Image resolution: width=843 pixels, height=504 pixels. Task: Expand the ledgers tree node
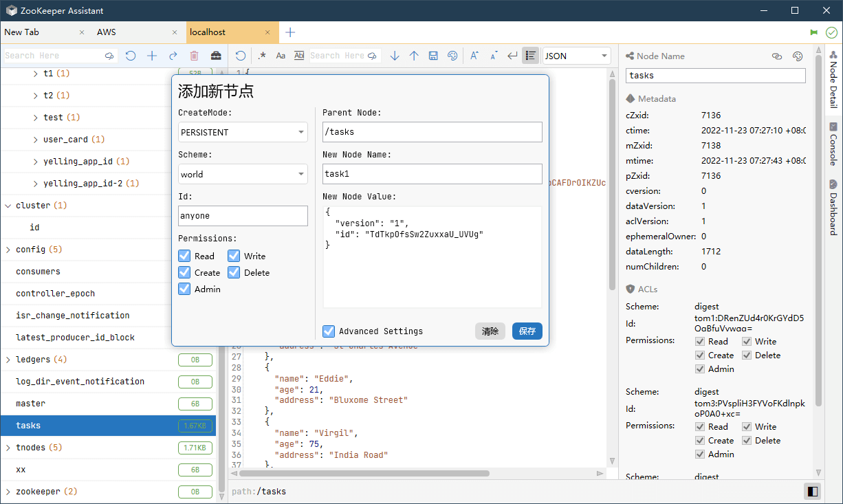pyautogui.click(x=8, y=360)
